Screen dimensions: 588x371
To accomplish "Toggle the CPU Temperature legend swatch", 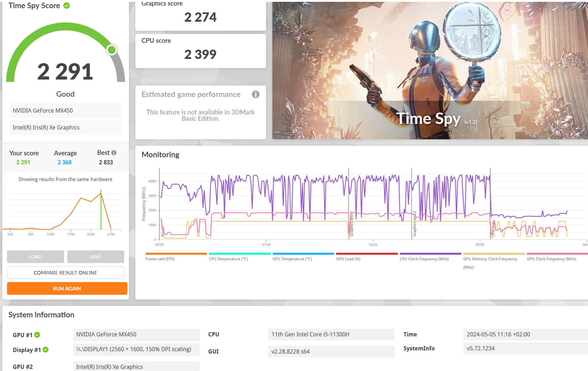I will [240, 254].
